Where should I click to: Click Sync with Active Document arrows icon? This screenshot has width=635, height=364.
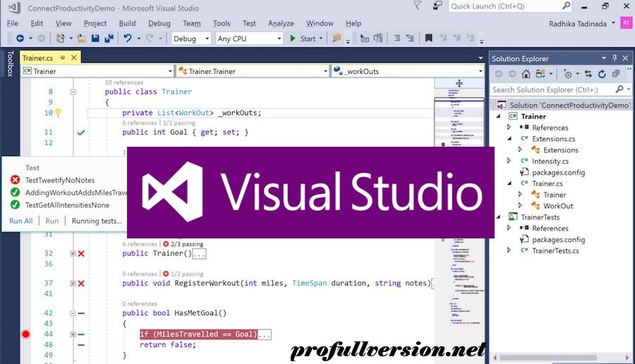tap(588, 73)
